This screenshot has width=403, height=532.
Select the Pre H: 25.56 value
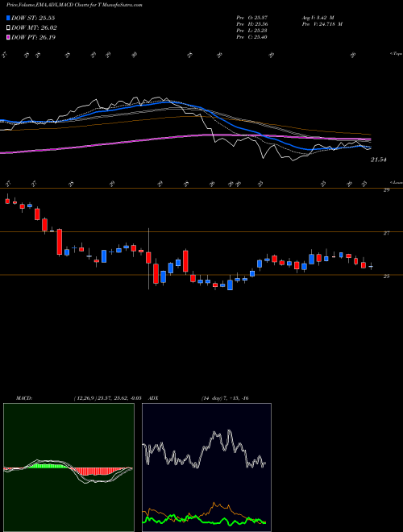click(252, 24)
